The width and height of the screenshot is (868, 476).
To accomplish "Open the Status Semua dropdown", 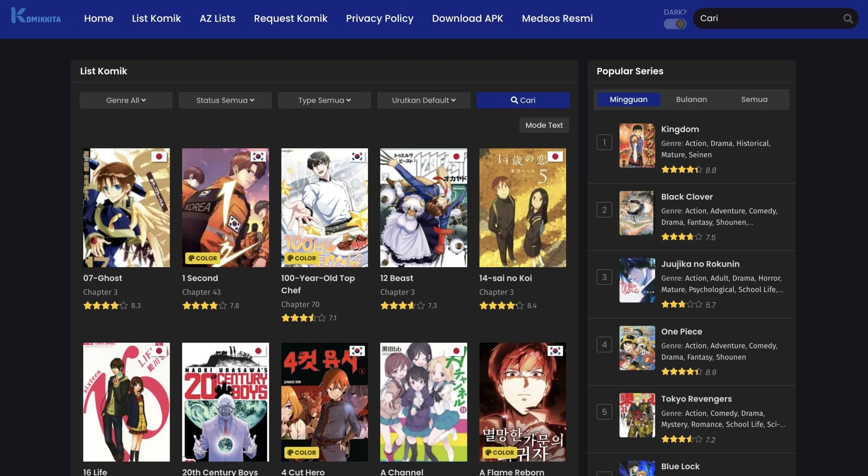I will 225,100.
